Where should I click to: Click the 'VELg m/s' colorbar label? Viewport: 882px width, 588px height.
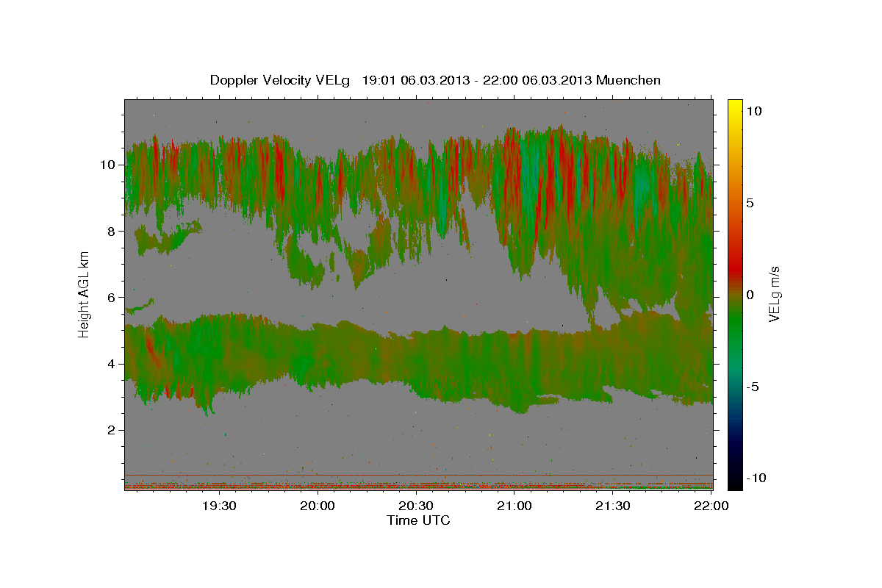(x=774, y=294)
